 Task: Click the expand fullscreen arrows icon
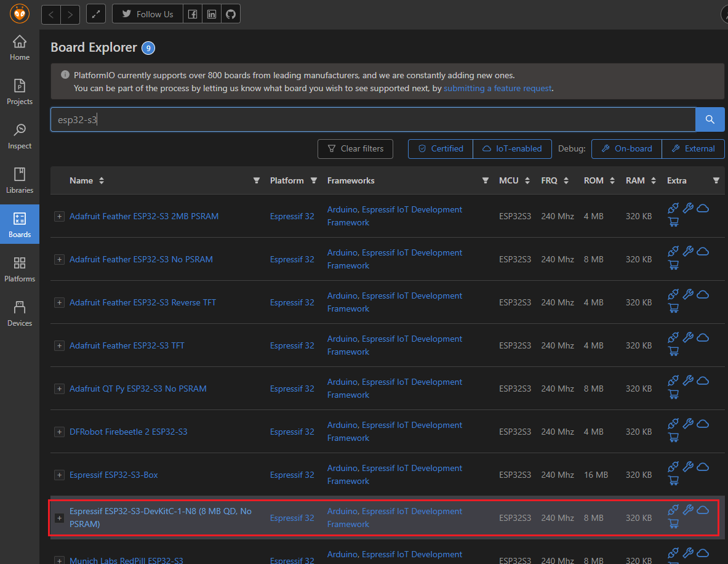tap(95, 14)
